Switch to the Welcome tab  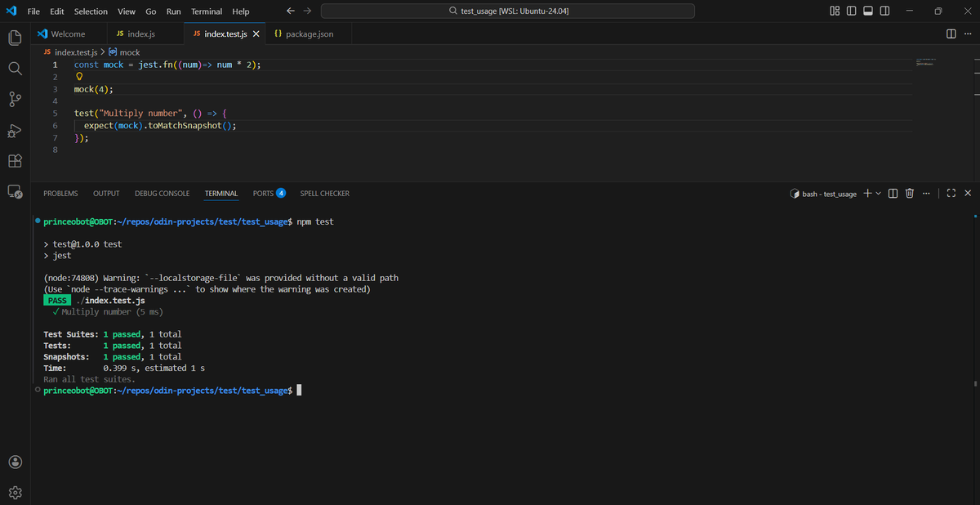click(69, 34)
